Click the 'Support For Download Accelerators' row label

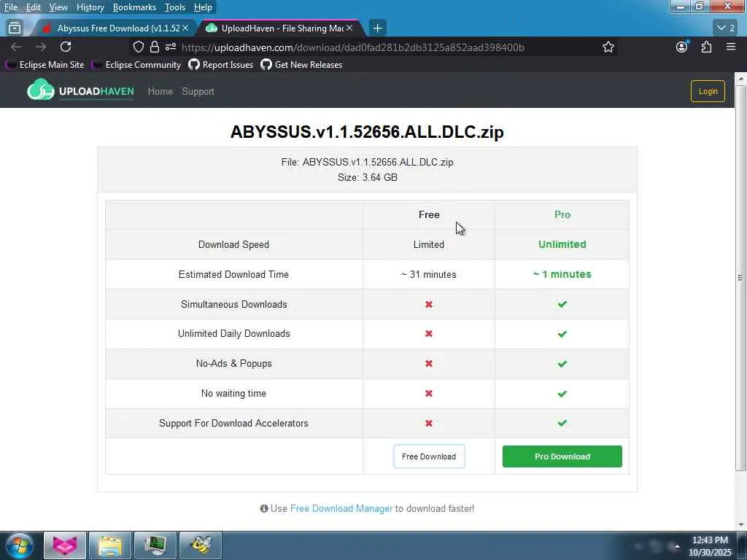coord(233,424)
